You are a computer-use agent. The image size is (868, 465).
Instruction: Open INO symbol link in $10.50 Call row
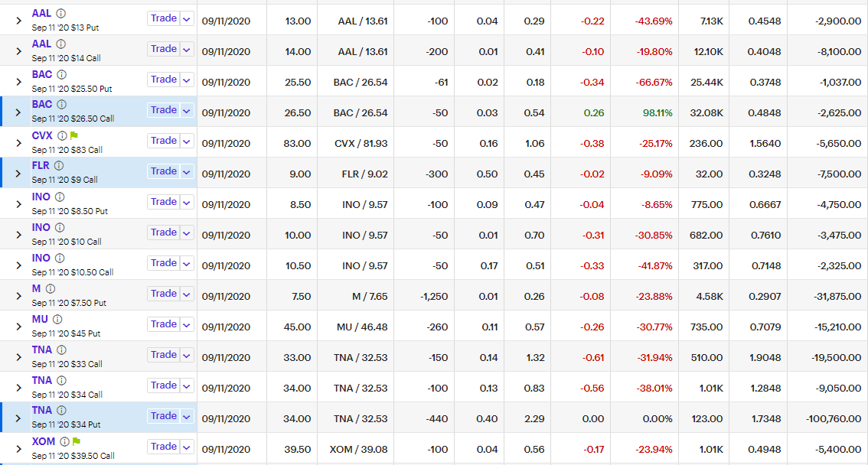41,258
